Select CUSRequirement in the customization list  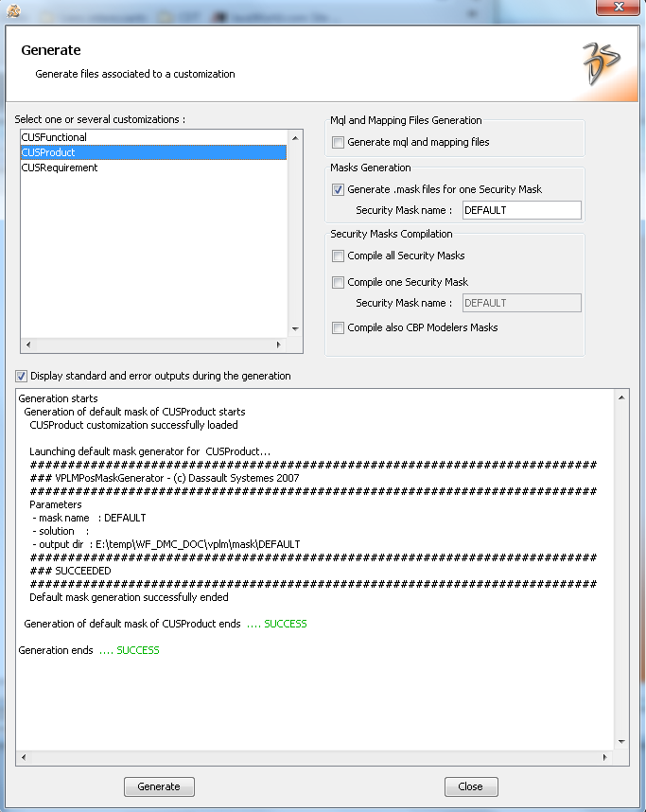pyautogui.click(x=153, y=168)
